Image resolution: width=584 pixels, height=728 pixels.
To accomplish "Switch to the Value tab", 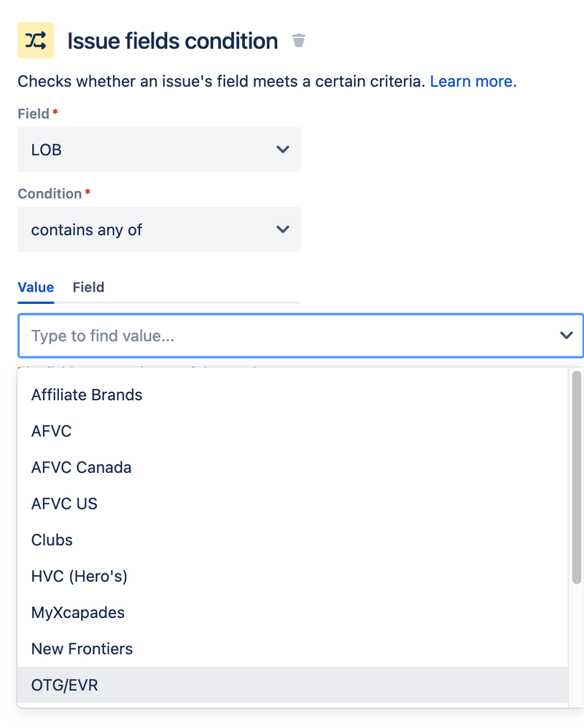I will tap(36, 287).
